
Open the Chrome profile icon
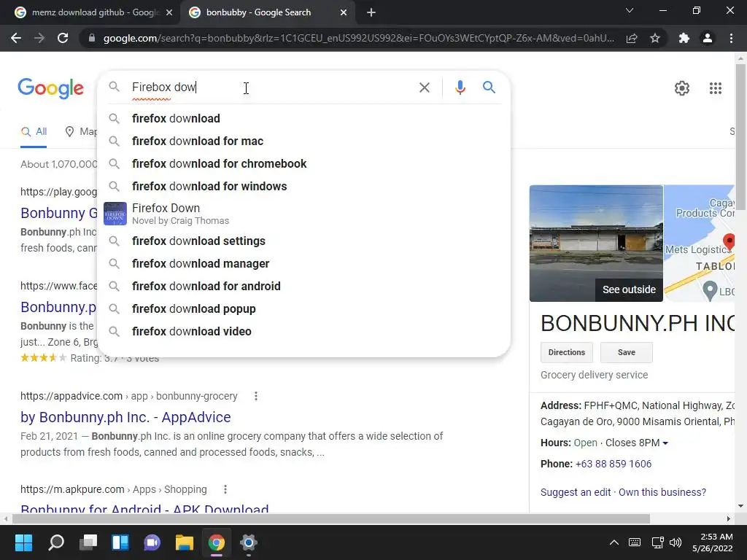[x=708, y=38]
